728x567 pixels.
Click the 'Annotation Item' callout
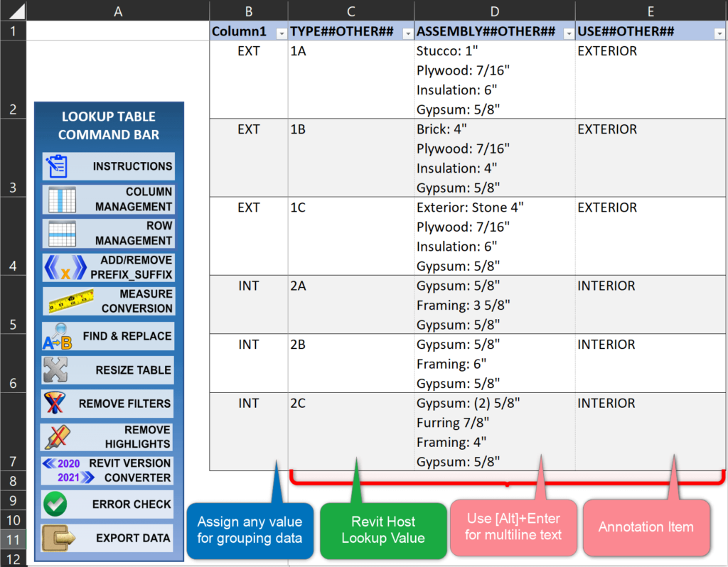tap(646, 527)
